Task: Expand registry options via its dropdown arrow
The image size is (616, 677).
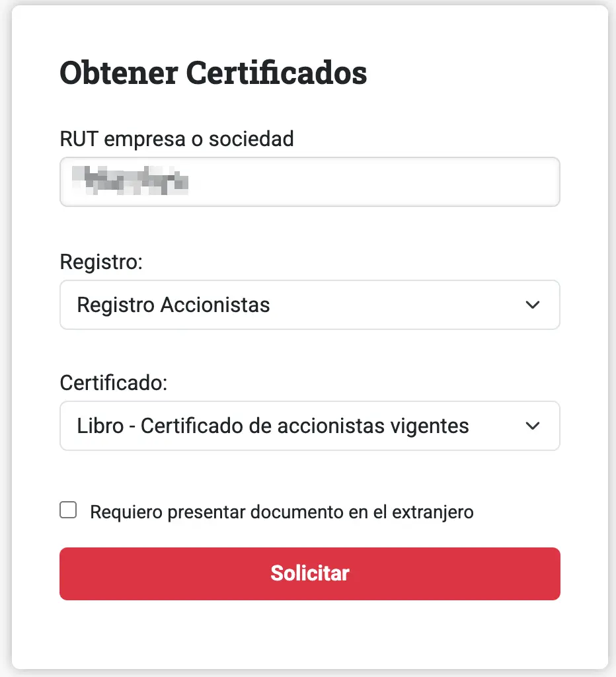Action: (533, 305)
